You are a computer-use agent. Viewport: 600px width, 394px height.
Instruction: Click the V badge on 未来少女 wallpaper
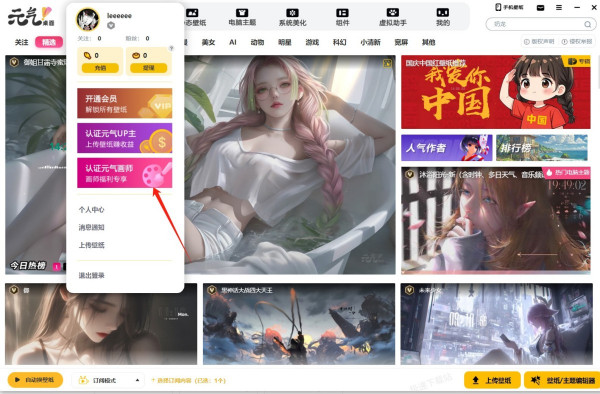click(x=409, y=290)
